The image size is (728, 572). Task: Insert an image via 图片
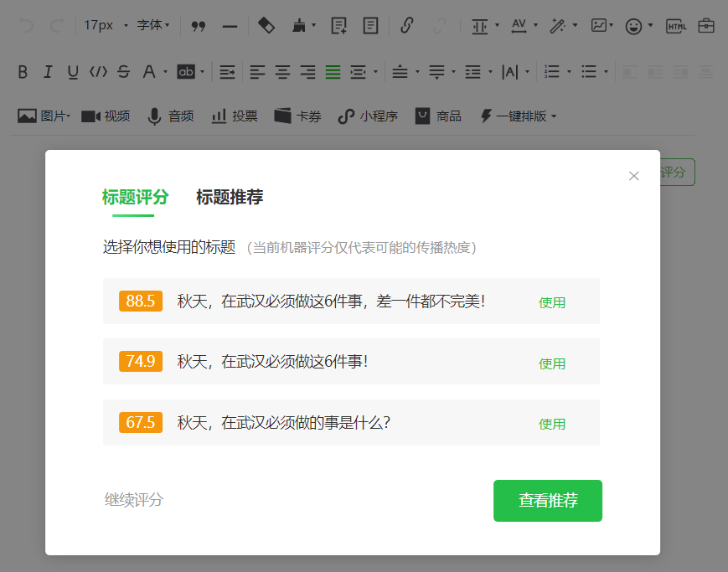tap(44, 116)
